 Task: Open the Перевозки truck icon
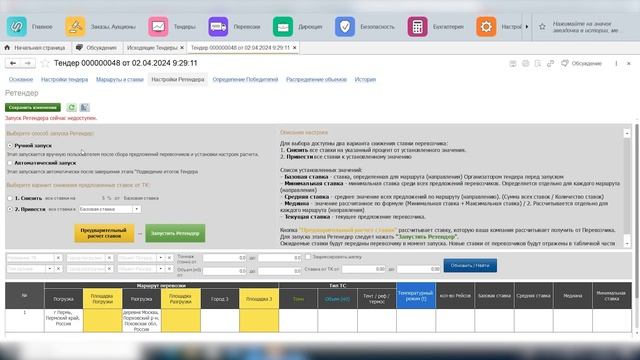(218, 27)
